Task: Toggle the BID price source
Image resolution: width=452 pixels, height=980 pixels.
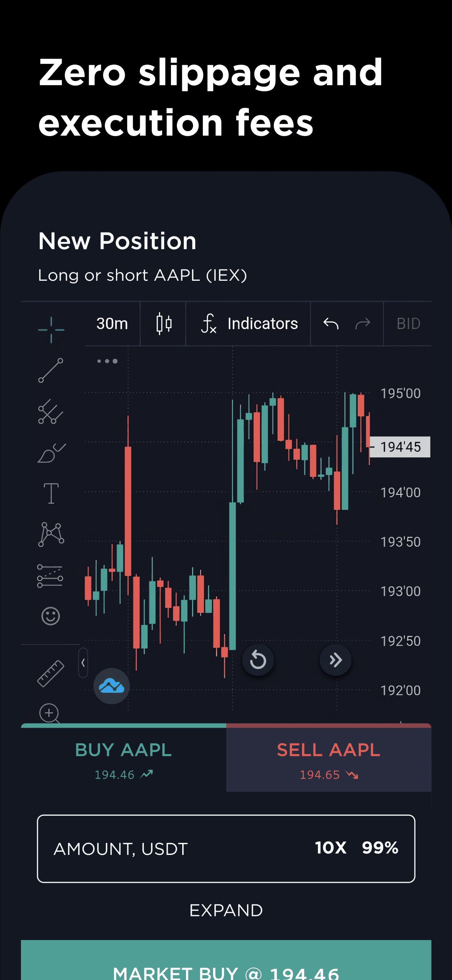Action: click(x=408, y=324)
